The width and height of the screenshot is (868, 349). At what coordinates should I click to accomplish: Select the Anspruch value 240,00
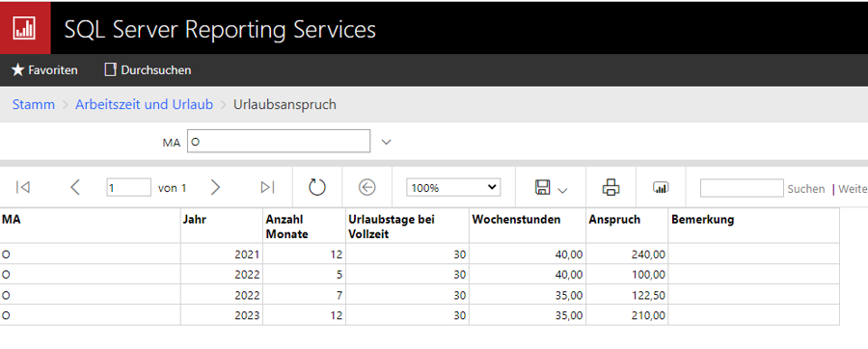point(627,255)
